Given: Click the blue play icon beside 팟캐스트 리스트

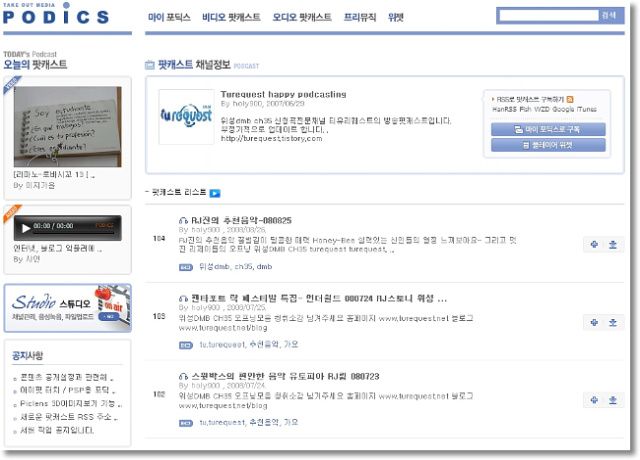Looking at the screenshot, I should [x=215, y=193].
